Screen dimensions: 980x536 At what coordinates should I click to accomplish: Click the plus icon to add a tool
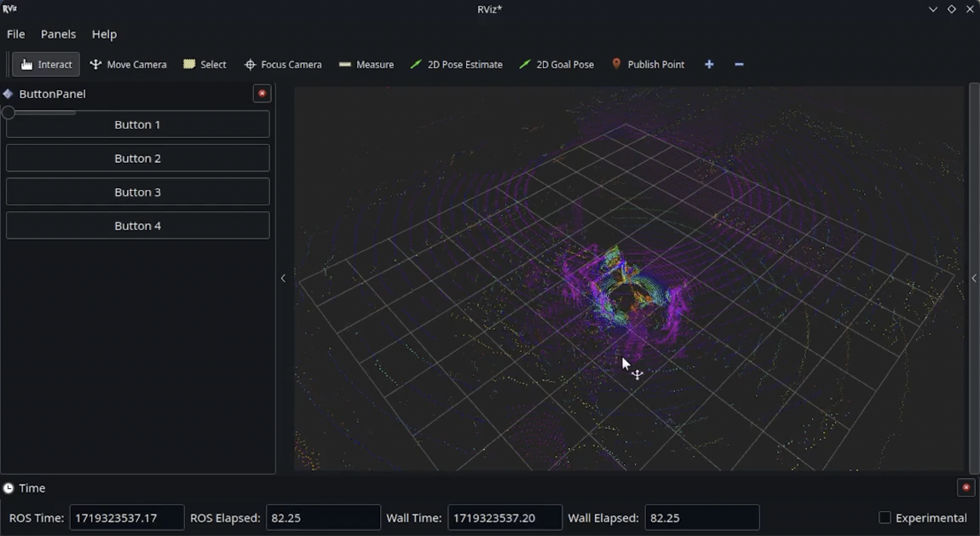[709, 64]
